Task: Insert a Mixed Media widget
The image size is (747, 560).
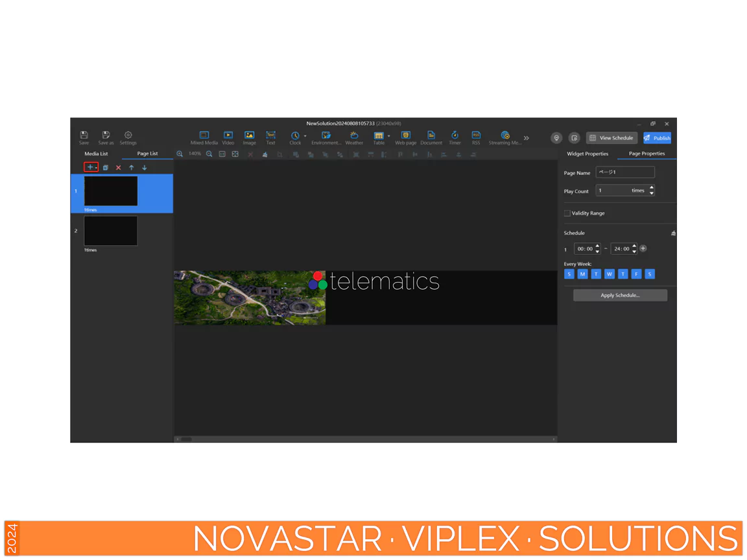Action: (x=204, y=137)
